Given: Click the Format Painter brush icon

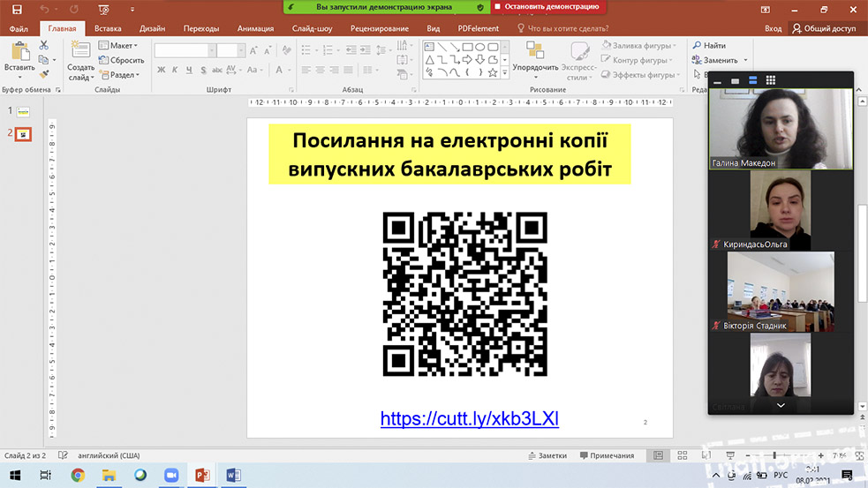Looking at the screenshot, I should pyautogui.click(x=44, y=74).
